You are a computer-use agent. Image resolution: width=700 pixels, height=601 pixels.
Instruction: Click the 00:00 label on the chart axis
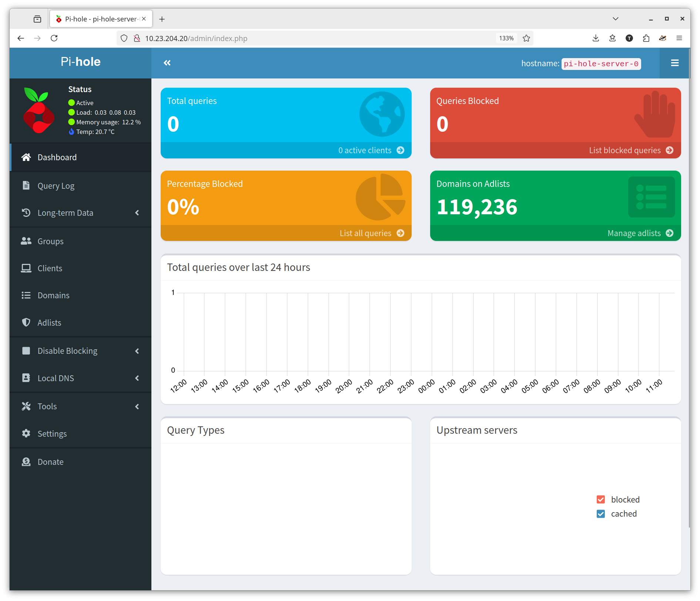[426, 386]
